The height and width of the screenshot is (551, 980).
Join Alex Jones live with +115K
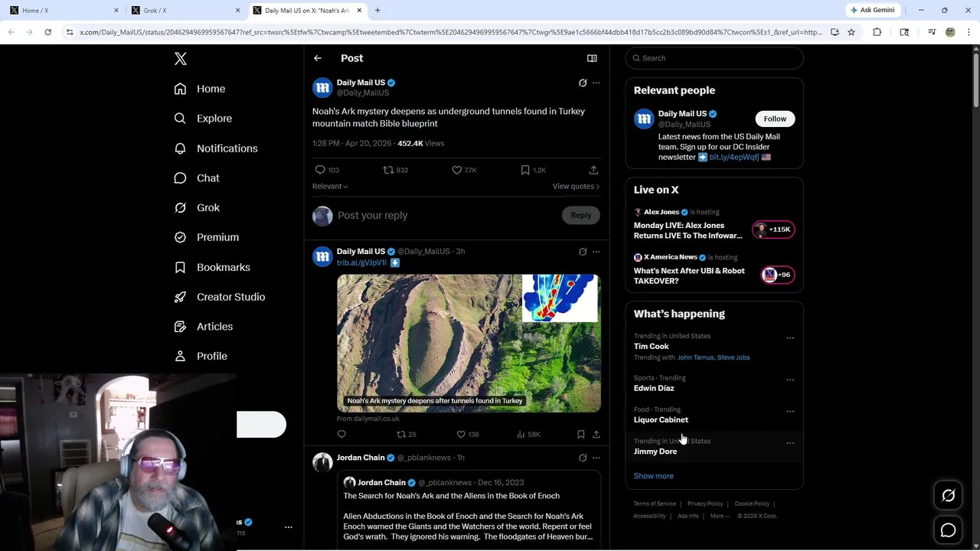click(773, 230)
